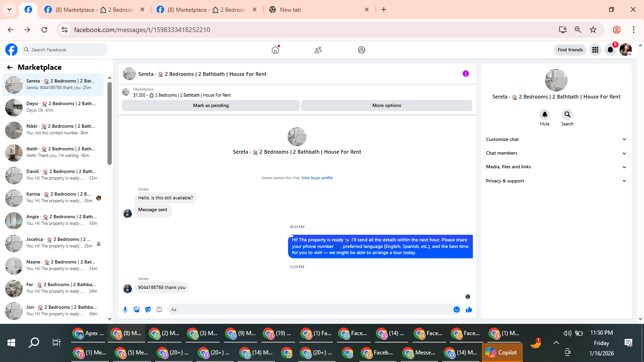
Task: Record a voice clip with microphone icon
Action: 125,310
